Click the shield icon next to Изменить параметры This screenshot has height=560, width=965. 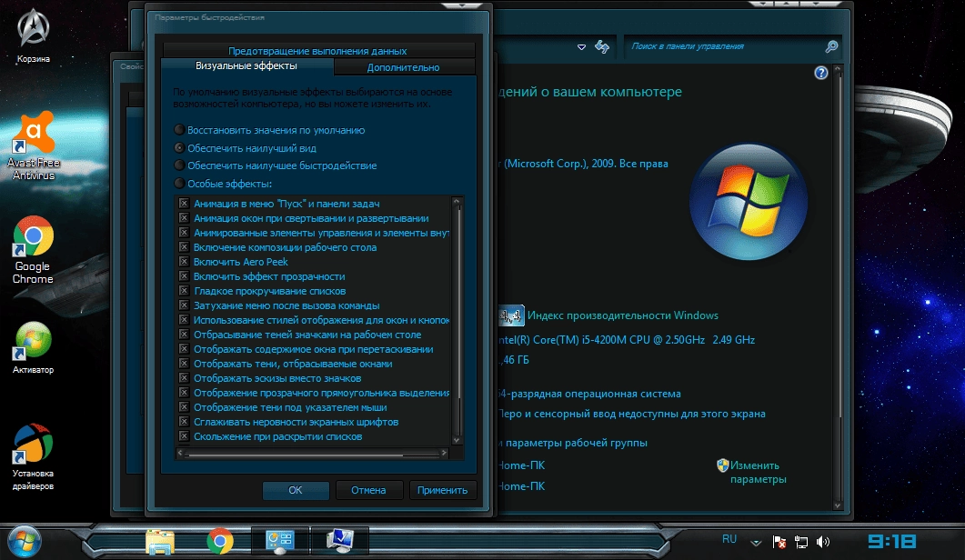pos(722,465)
